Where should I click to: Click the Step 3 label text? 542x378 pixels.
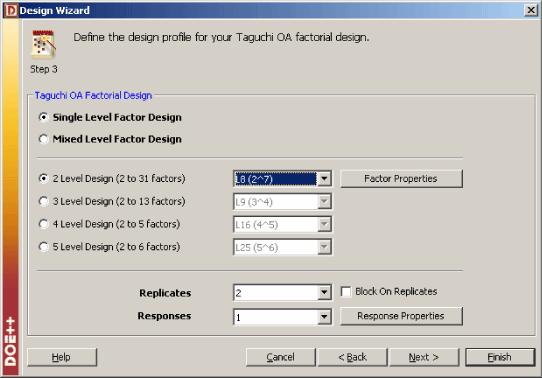(x=44, y=69)
